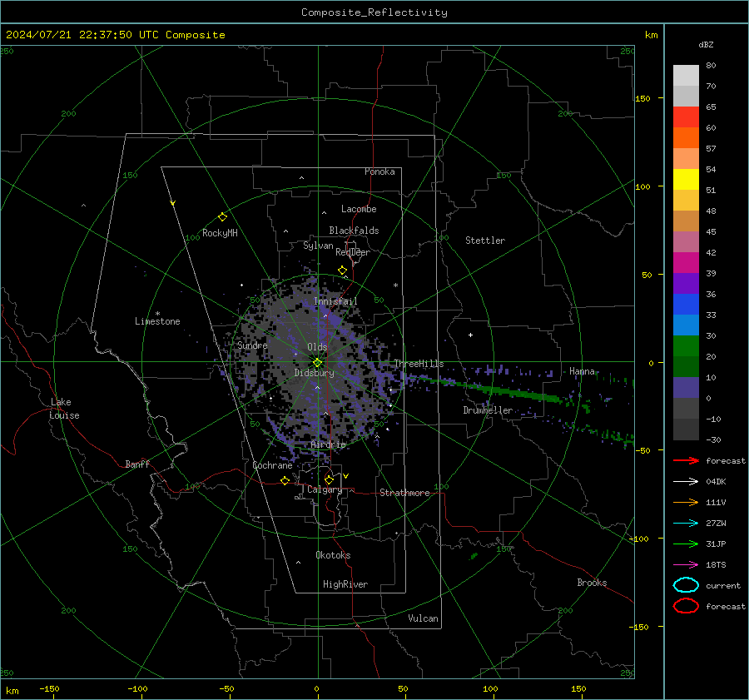Click the 'Banff' map label
Screen dimensions: 749x700
pos(137,464)
